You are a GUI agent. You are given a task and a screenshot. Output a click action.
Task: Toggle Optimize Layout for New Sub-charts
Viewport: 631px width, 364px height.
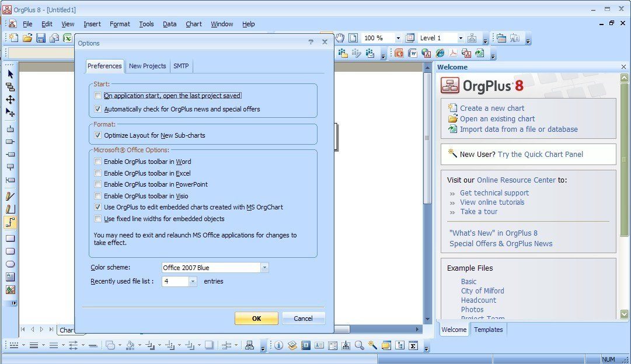[98, 135]
